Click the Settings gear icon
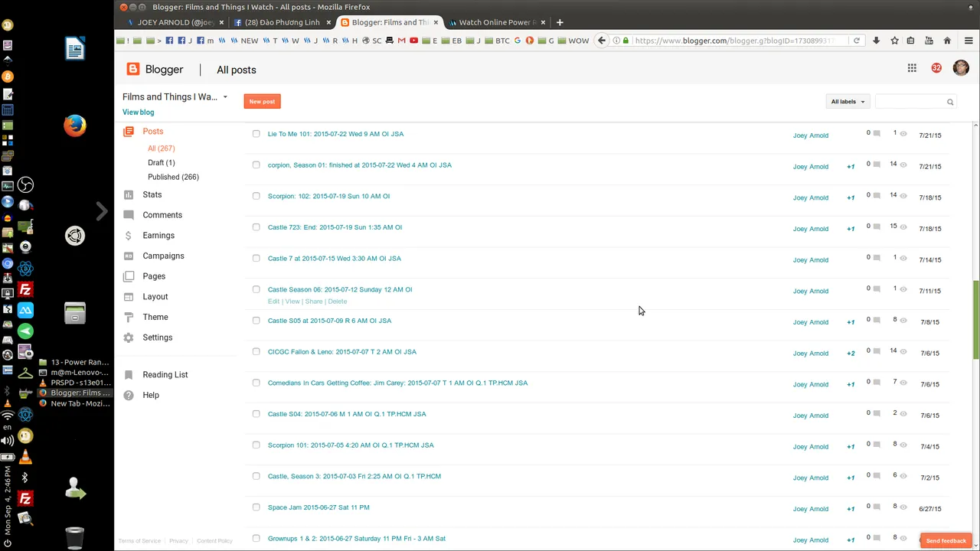Image resolution: width=980 pixels, height=551 pixels. coord(129,337)
